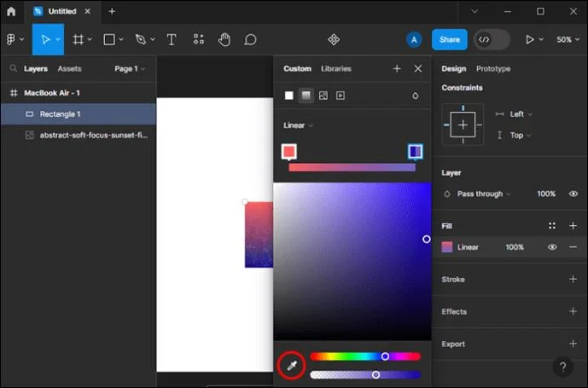
Task: Open the Pass through blend mode dropdown
Action: click(x=484, y=194)
